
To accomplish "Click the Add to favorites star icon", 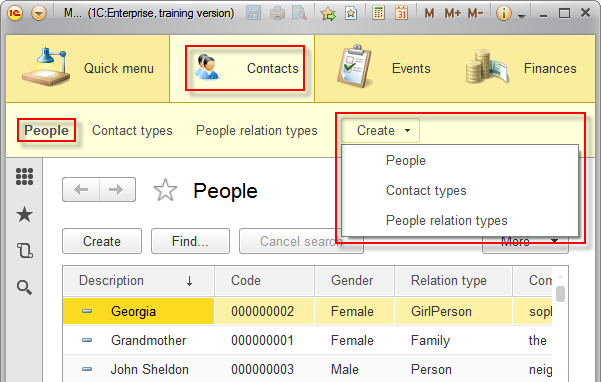I will point(328,14).
